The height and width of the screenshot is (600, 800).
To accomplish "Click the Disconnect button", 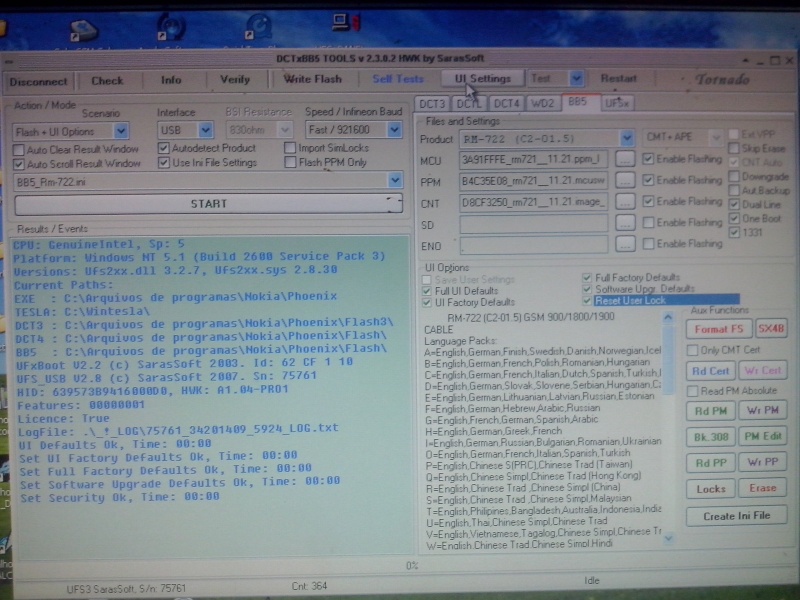I will (x=39, y=82).
